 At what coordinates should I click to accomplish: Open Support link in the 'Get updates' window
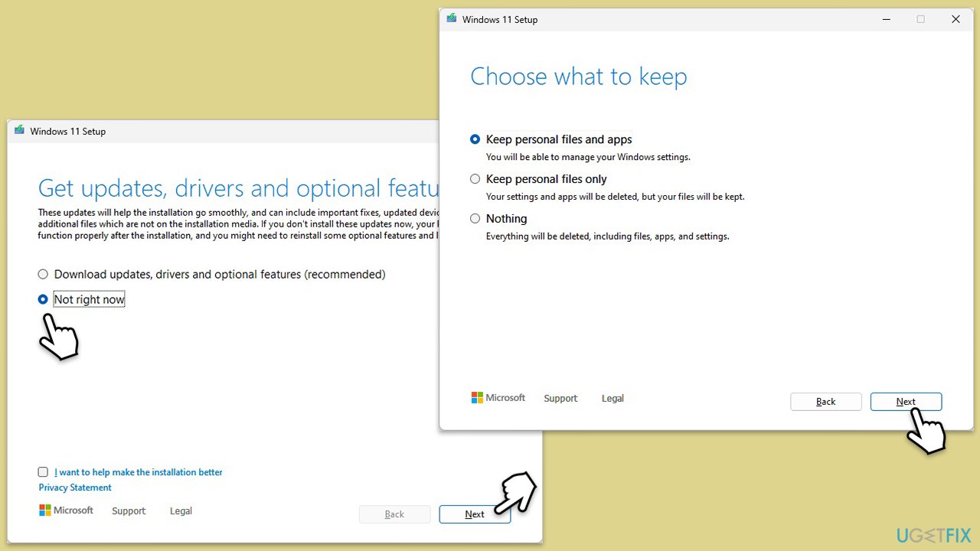pyautogui.click(x=129, y=511)
